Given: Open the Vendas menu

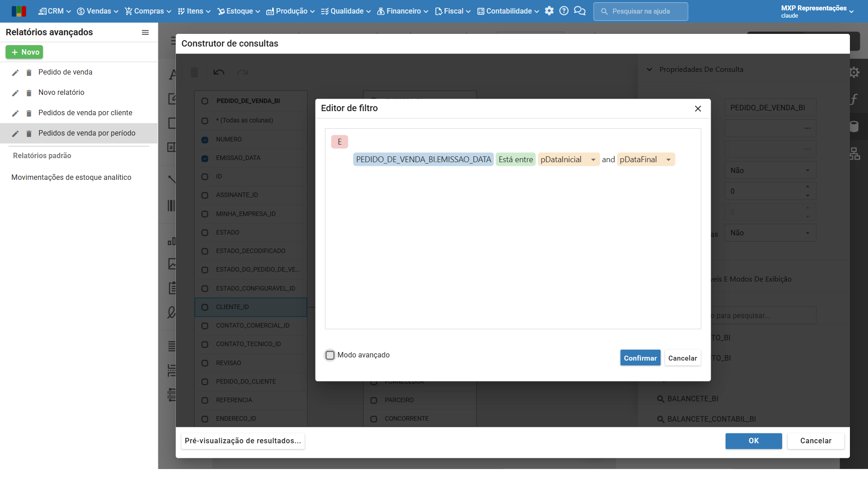Looking at the screenshot, I should 98,11.
